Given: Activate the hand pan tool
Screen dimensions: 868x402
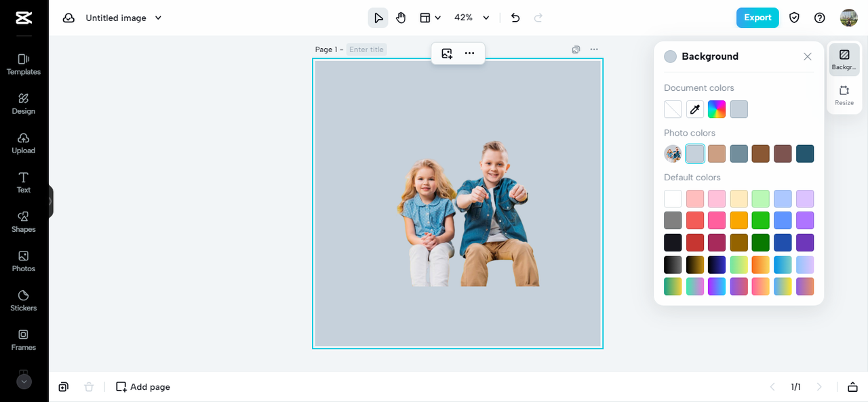Looking at the screenshot, I should point(401,18).
